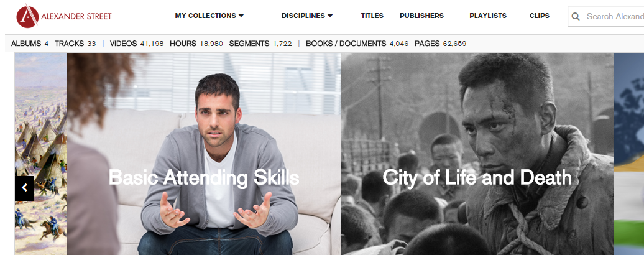
Task: Click the search magnifier icon
Action: (576, 16)
